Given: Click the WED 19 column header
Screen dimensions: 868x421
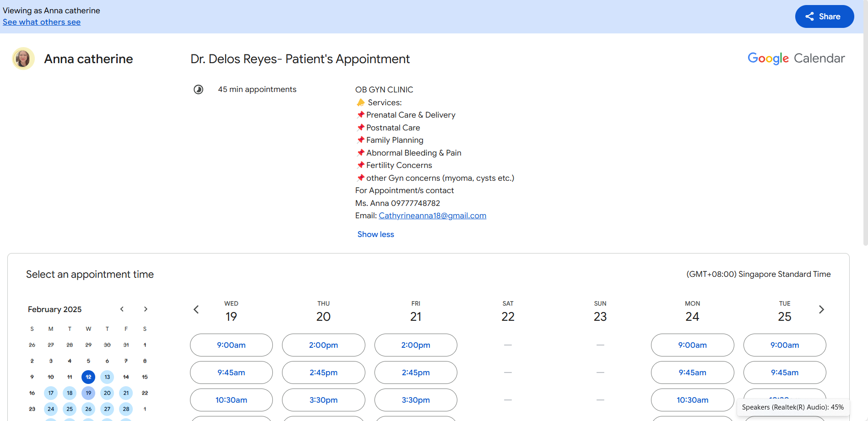Looking at the screenshot, I should (x=231, y=312).
